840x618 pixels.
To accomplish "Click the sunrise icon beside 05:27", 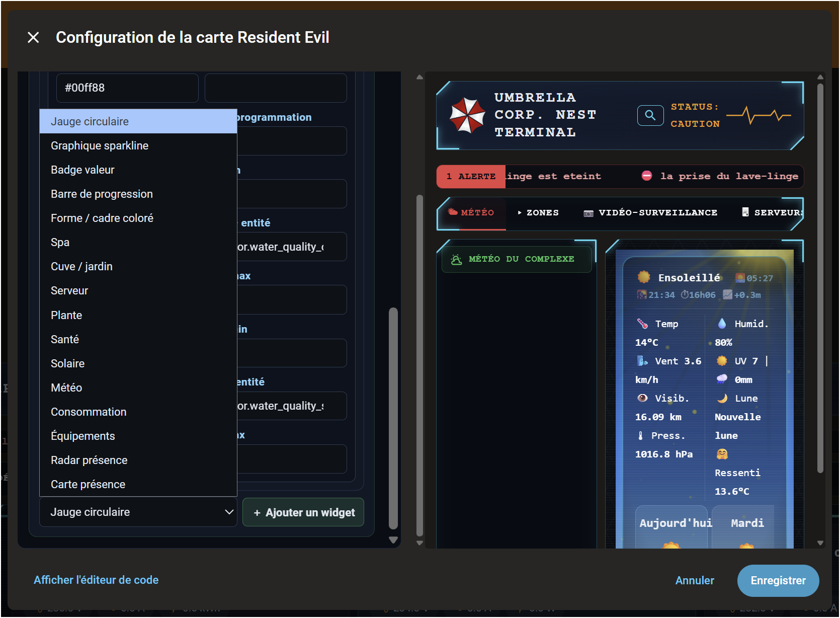I will tap(740, 278).
